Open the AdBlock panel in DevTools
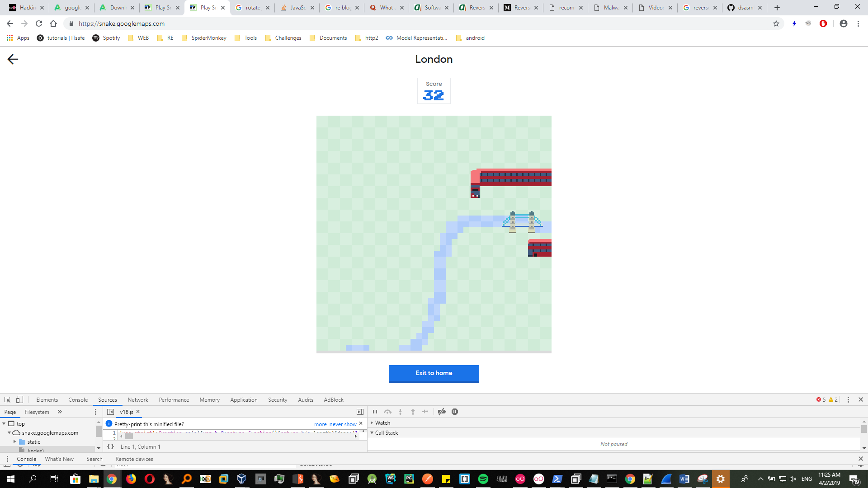This screenshot has width=868, height=488. [333, 399]
